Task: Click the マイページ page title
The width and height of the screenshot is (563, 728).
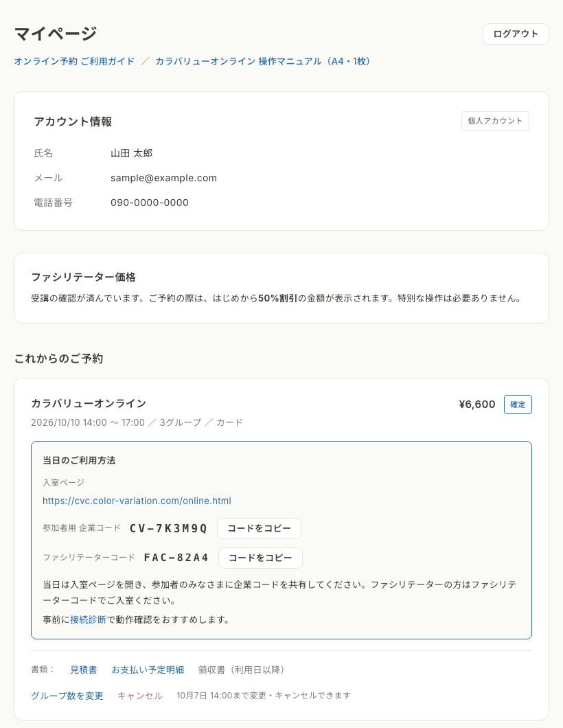Action: pos(55,34)
